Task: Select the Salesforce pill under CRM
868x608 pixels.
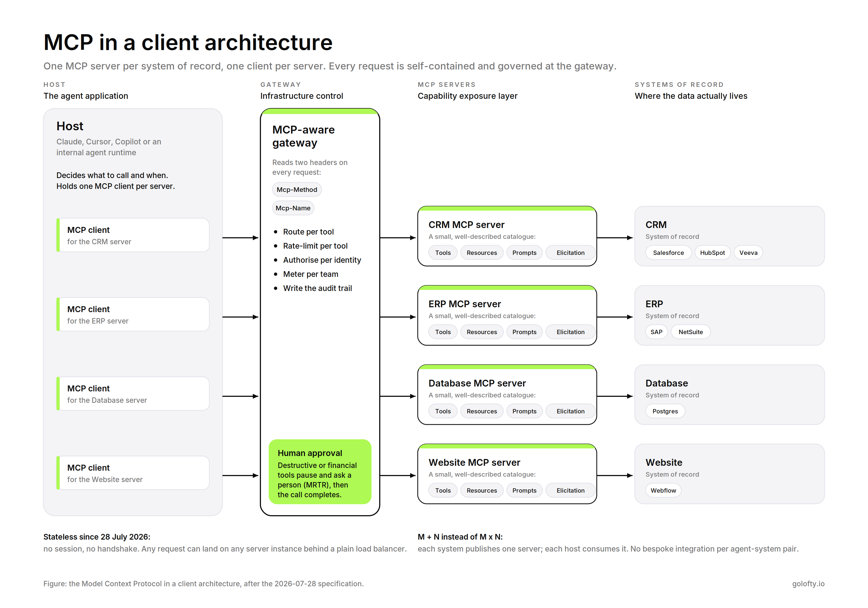Action: (x=668, y=253)
